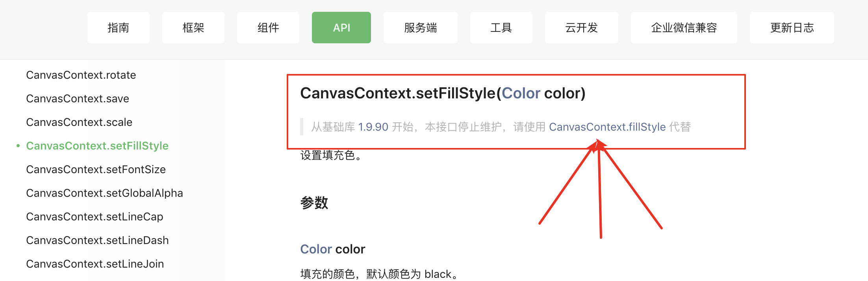Go to CanvasContext.scale in sidebar

[79, 122]
